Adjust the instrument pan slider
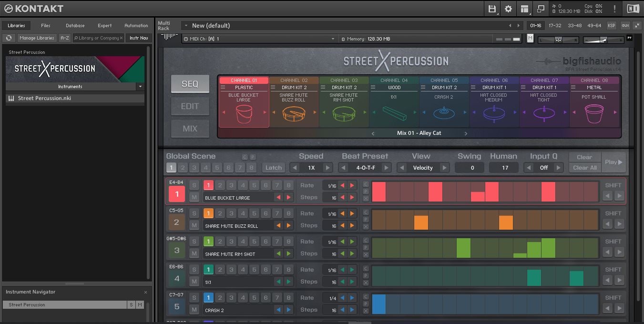 558,40
